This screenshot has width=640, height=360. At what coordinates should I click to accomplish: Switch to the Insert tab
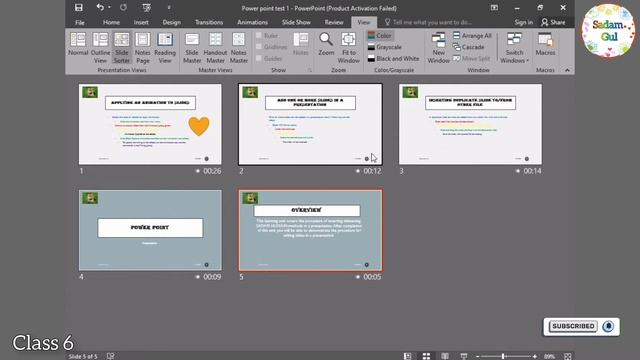[141, 22]
